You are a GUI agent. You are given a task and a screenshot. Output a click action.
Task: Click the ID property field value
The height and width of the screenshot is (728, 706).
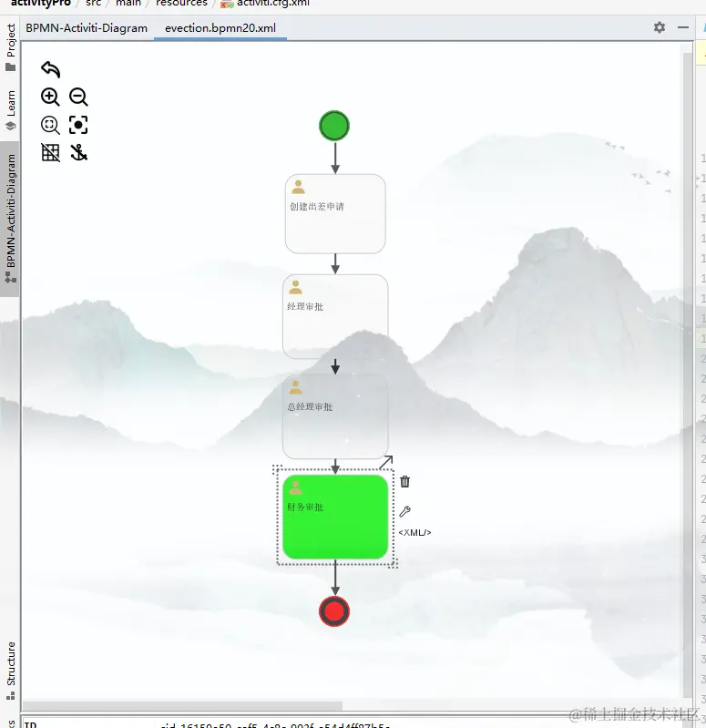point(275,724)
